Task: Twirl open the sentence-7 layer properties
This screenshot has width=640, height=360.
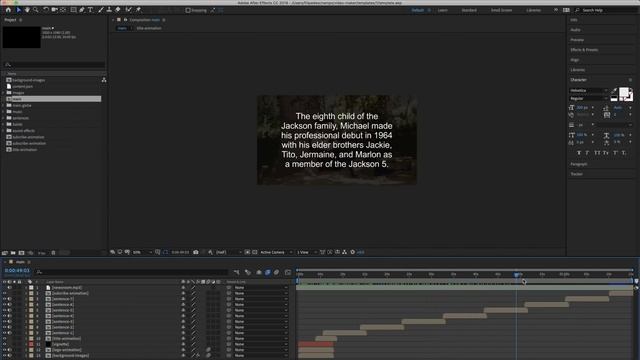Action: (x=26, y=299)
